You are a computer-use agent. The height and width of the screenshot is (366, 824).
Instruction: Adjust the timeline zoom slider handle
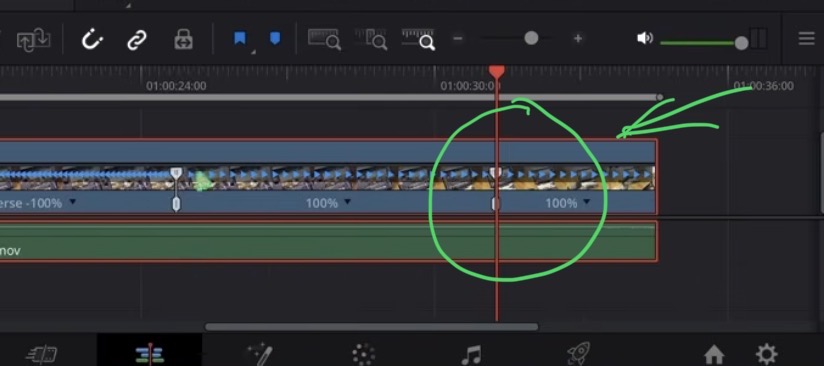(531, 38)
